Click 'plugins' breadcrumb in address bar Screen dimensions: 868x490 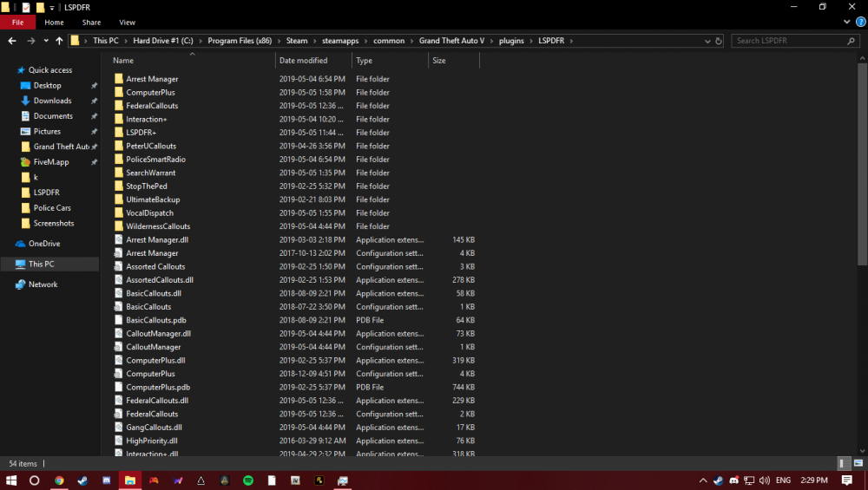[511, 41]
